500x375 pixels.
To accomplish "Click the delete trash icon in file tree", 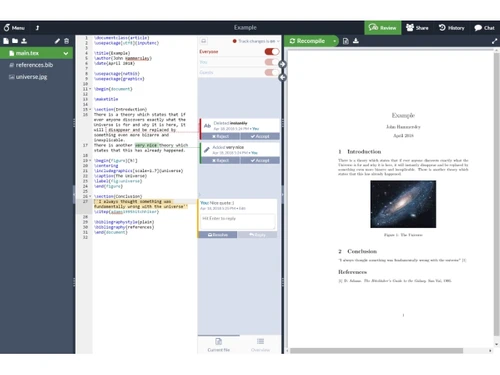I will tap(66, 41).
